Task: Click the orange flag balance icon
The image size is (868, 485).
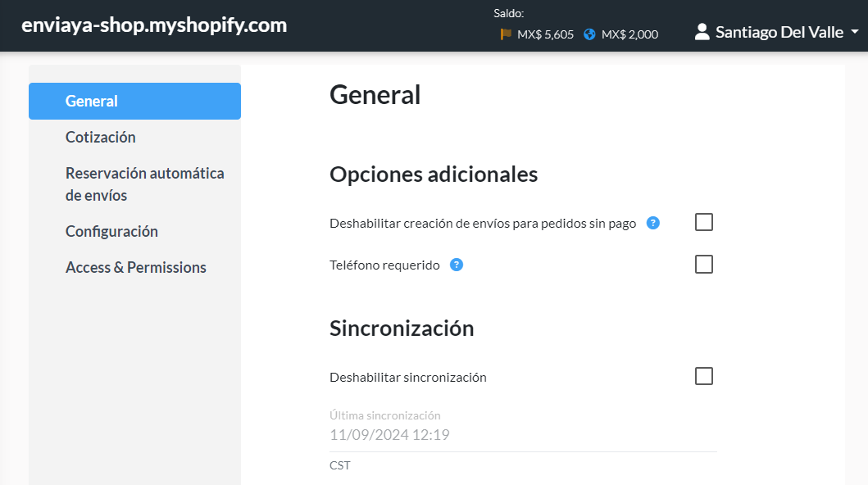Action: pos(506,34)
